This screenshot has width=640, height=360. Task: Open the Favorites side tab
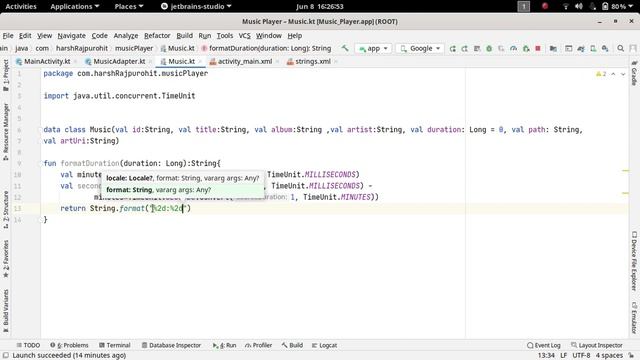[6, 259]
